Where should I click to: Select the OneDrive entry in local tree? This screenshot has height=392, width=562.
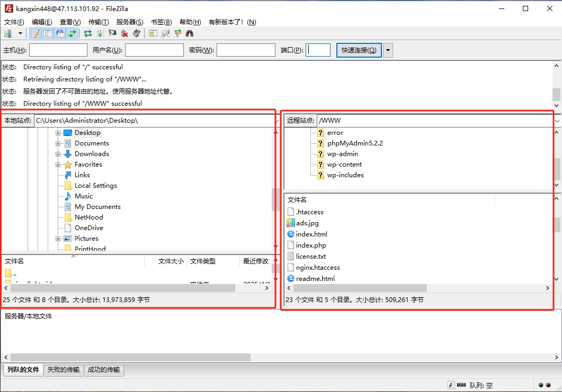[89, 228]
